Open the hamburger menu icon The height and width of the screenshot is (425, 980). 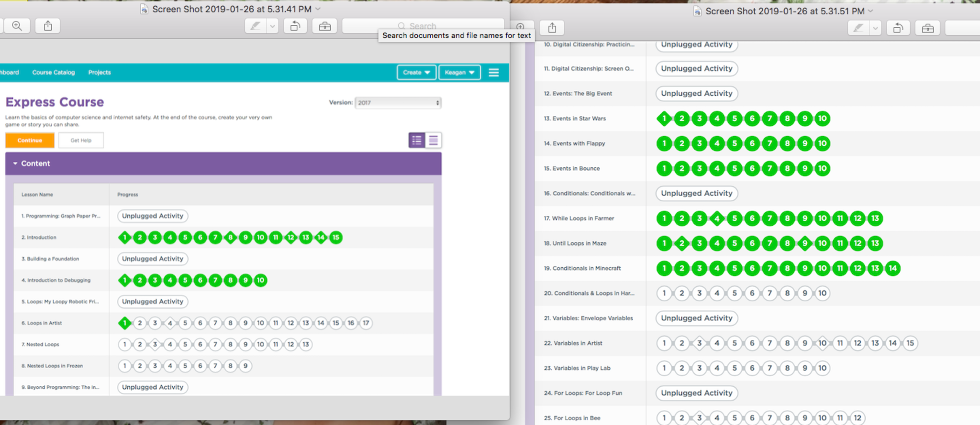coord(494,73)
